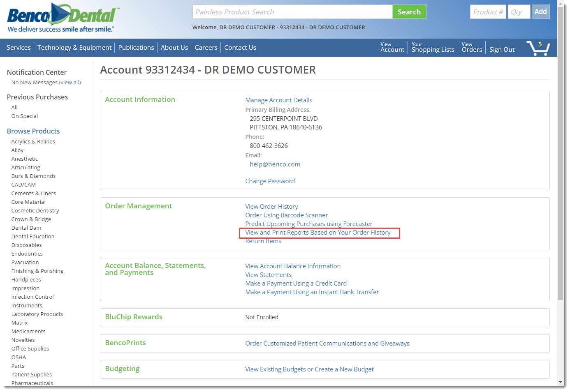The image size is (570, 392).
Task: Click into the Product # field
Action: tap(488, 12)
